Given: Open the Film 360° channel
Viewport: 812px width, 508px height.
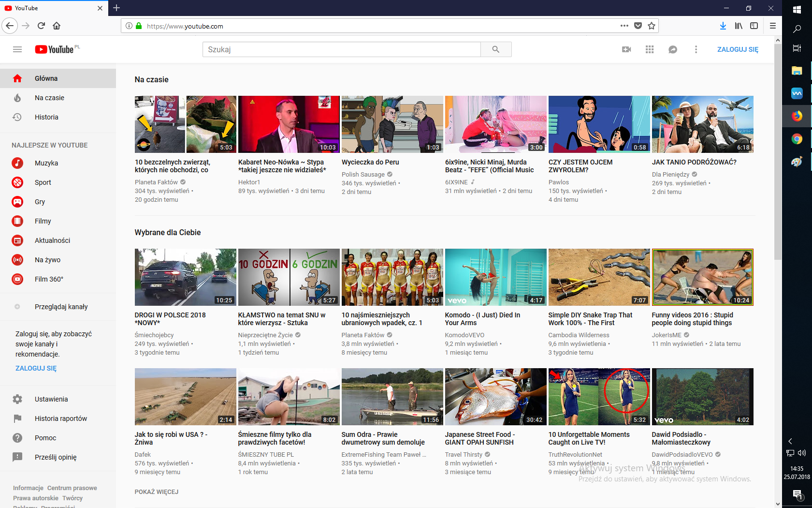Looking at the screenshot, I should [x=58, y=279].
